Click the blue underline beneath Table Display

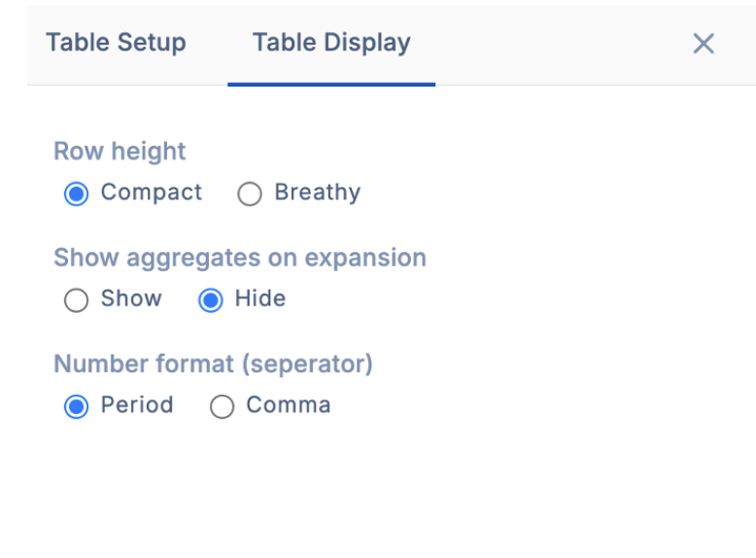coord(331,84)
